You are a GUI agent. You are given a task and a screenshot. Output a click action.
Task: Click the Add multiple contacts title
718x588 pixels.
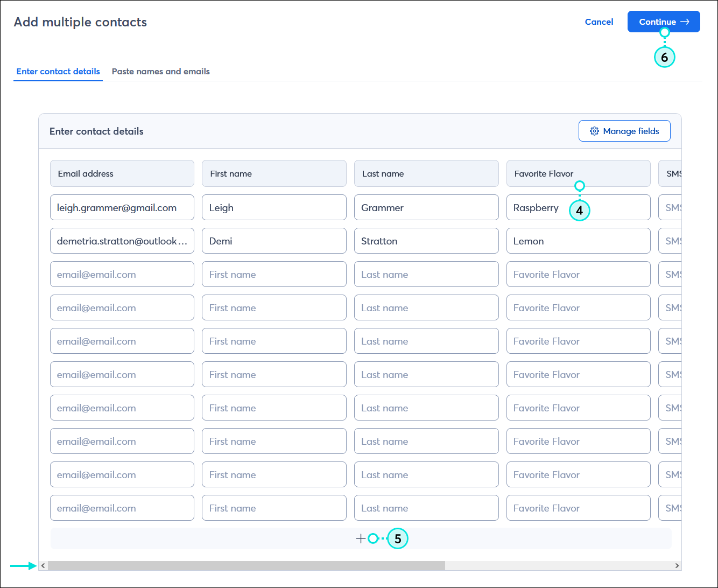pos(80,22)
